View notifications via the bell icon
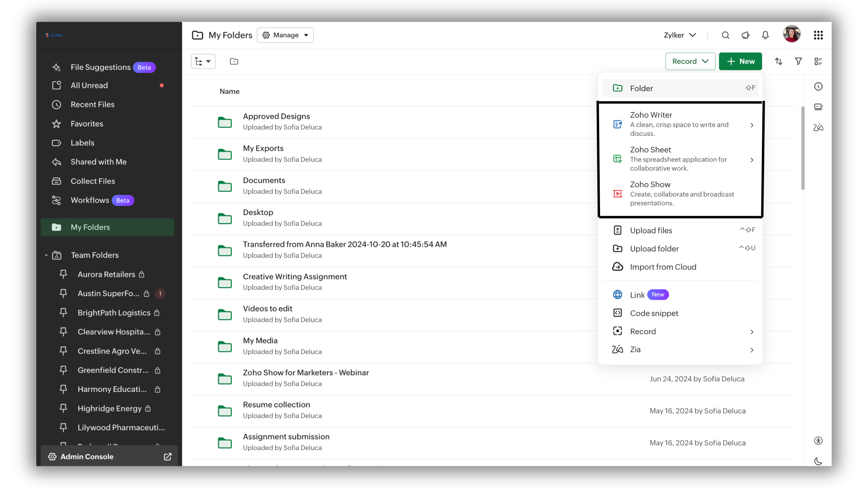 [765, 35]
